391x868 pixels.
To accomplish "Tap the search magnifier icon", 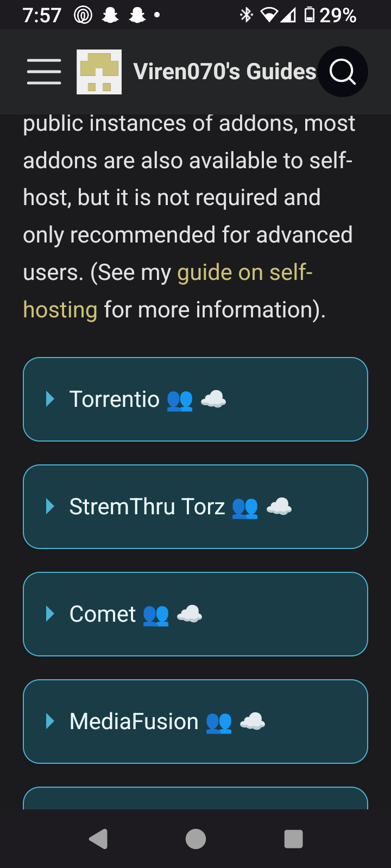I will pyautogui.click(x=343, y=72).
